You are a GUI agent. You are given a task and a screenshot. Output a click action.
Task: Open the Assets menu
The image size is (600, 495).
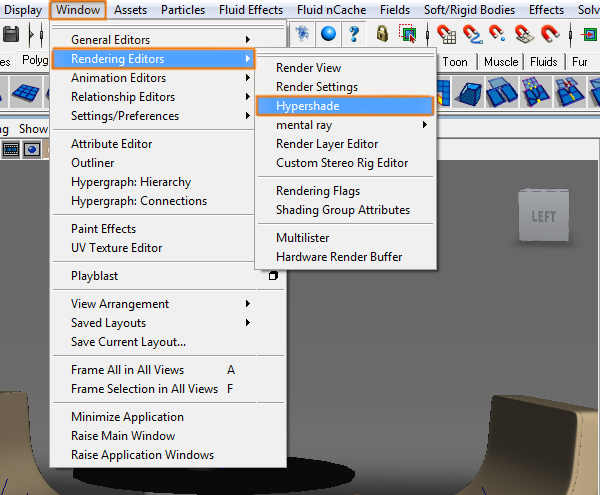click(130, 10)
